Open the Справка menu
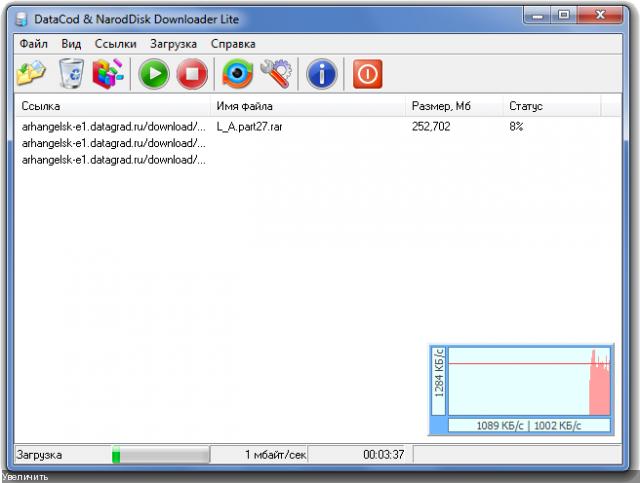Screen dimensions: 640x483 coord(233,44)
